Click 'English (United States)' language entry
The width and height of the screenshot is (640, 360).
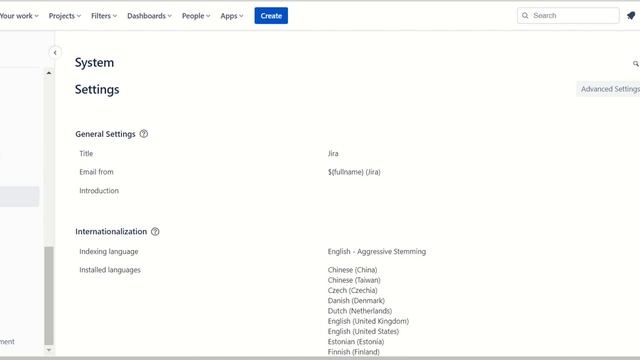tap(363, 331)
